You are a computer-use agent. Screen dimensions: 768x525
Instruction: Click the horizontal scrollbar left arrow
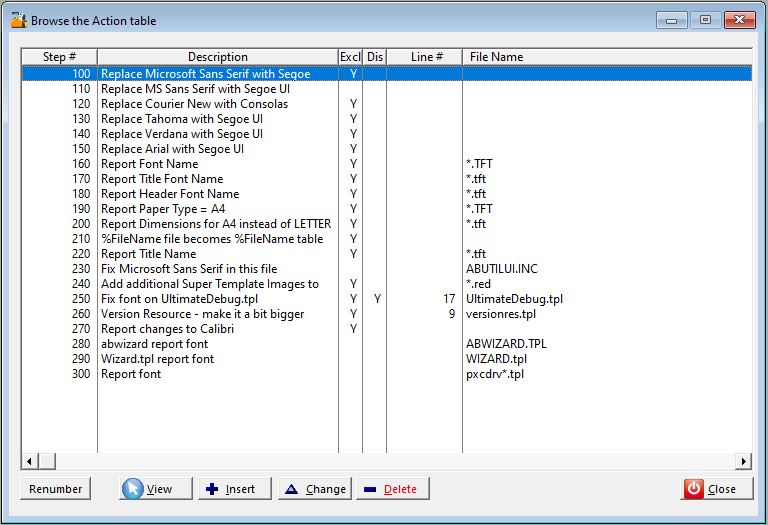pos(30,461)
